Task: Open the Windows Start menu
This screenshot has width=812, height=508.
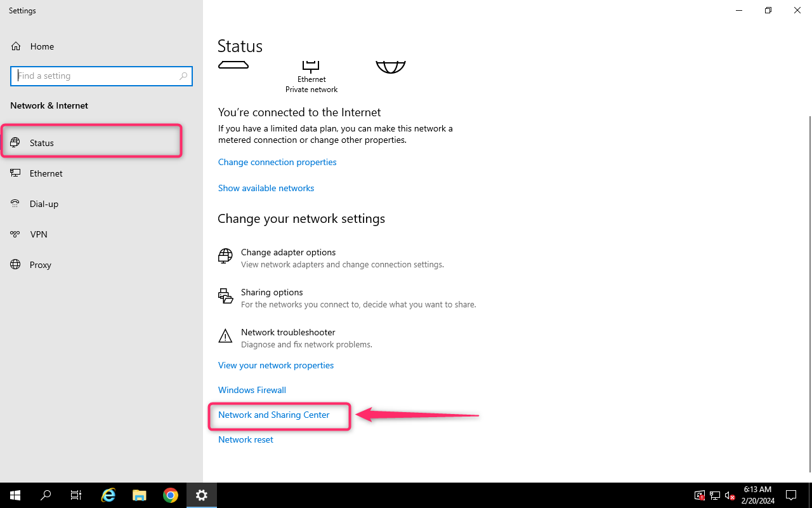Action: coord(15,495)
